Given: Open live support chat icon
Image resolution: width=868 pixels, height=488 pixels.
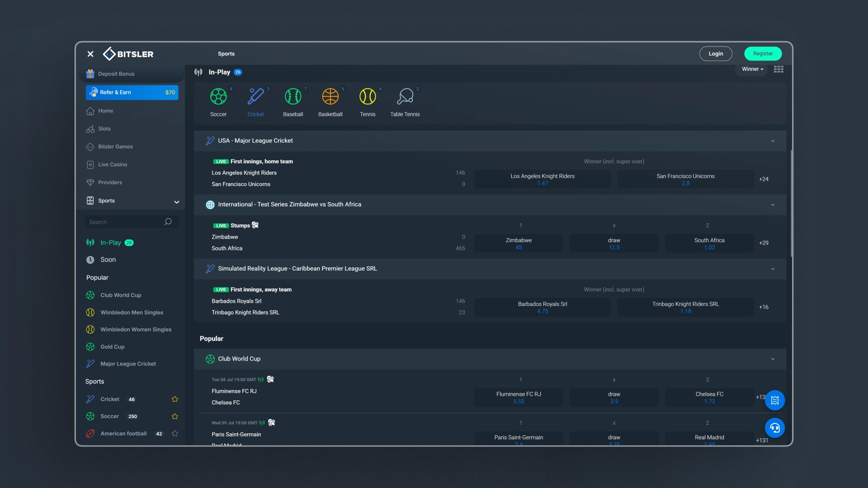Looking at the screenshot, I should (774, 428).
